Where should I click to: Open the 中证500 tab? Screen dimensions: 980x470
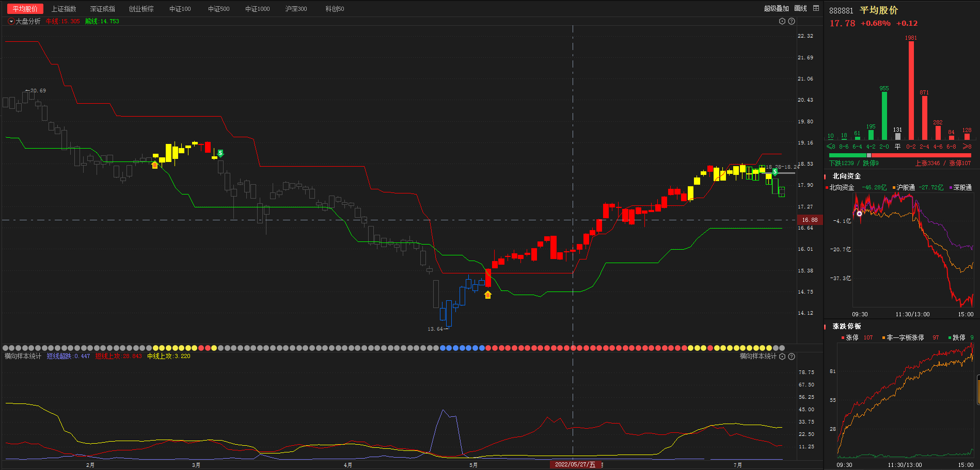tap(218, 9)
